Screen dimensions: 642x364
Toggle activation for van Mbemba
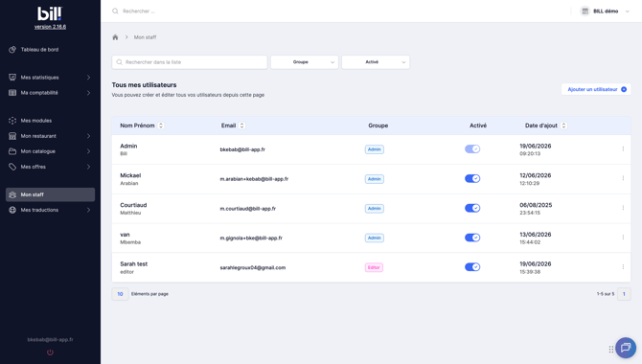(472, 238)
